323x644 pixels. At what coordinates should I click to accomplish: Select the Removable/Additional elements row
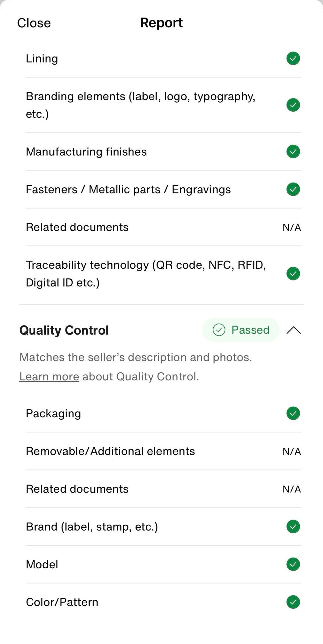point(110,451)
